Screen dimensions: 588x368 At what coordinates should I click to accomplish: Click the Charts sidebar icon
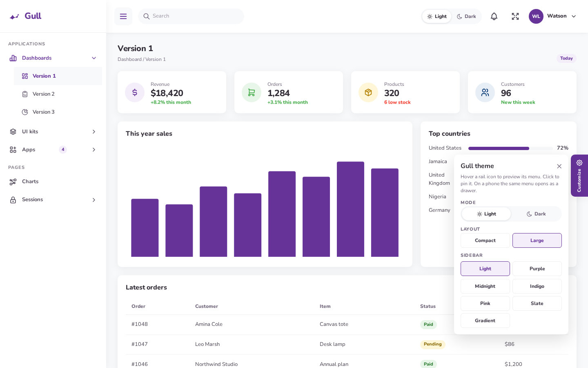13,182
